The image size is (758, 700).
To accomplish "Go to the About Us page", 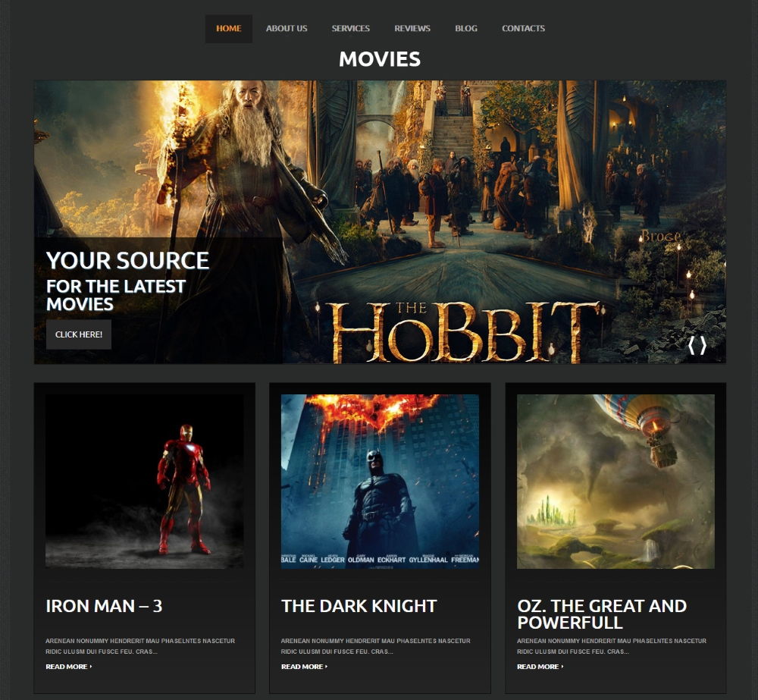I will [x=287, y=29].
